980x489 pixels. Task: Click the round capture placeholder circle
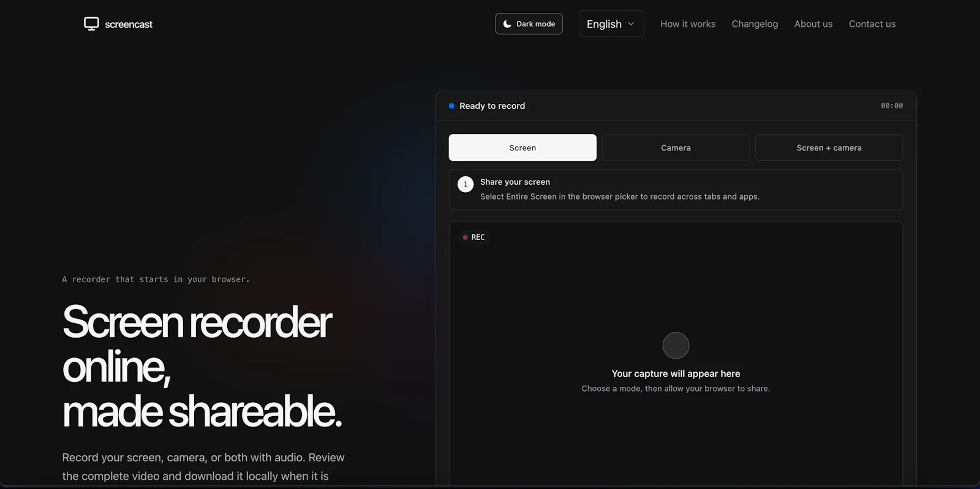(676, 346)
